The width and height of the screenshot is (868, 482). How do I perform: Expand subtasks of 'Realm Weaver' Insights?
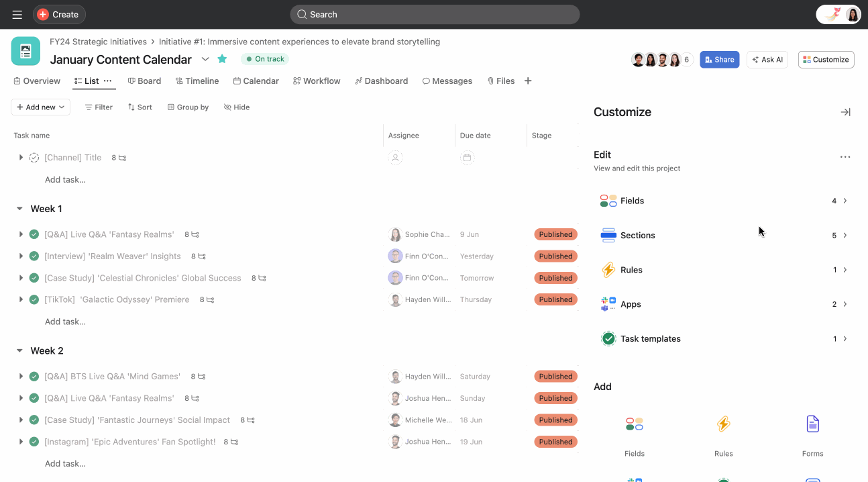coord(21,256)
